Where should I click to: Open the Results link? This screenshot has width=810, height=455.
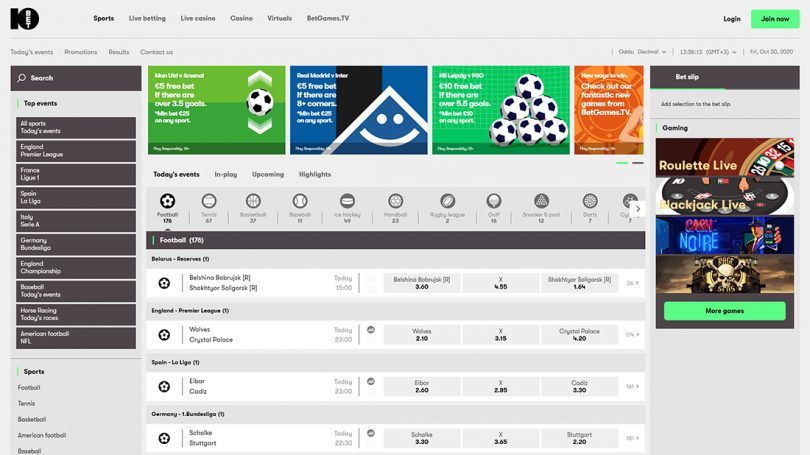119,52
